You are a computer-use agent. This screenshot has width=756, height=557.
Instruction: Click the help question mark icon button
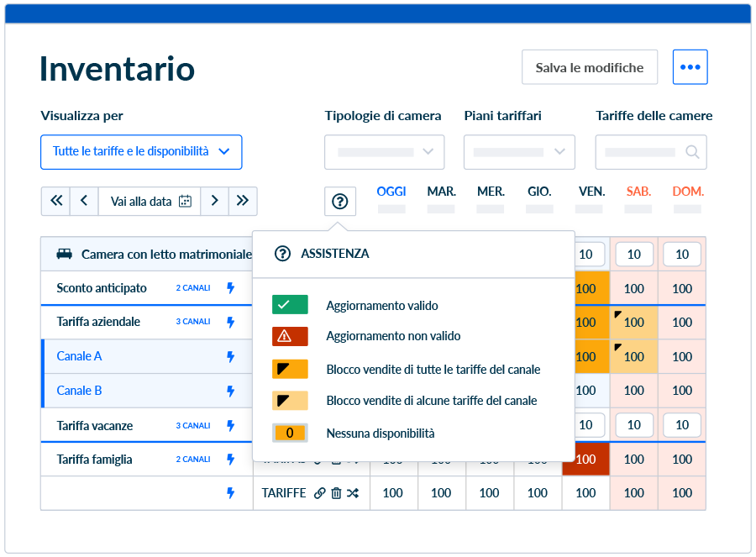pos(339,202)
